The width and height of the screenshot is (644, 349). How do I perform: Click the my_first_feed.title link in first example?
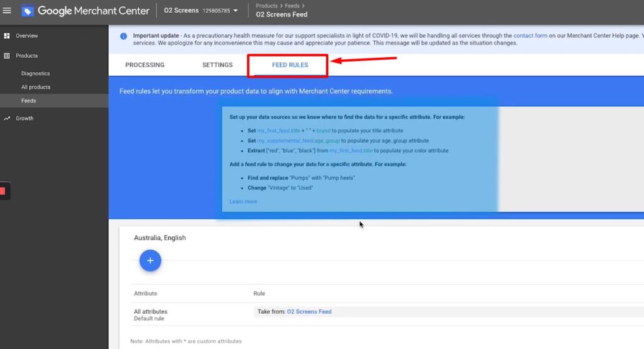click(279, 131)
